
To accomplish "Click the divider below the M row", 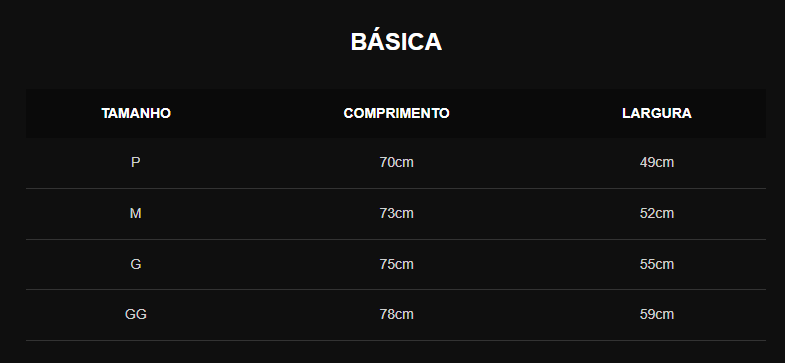I will click(x=396, y=239).
